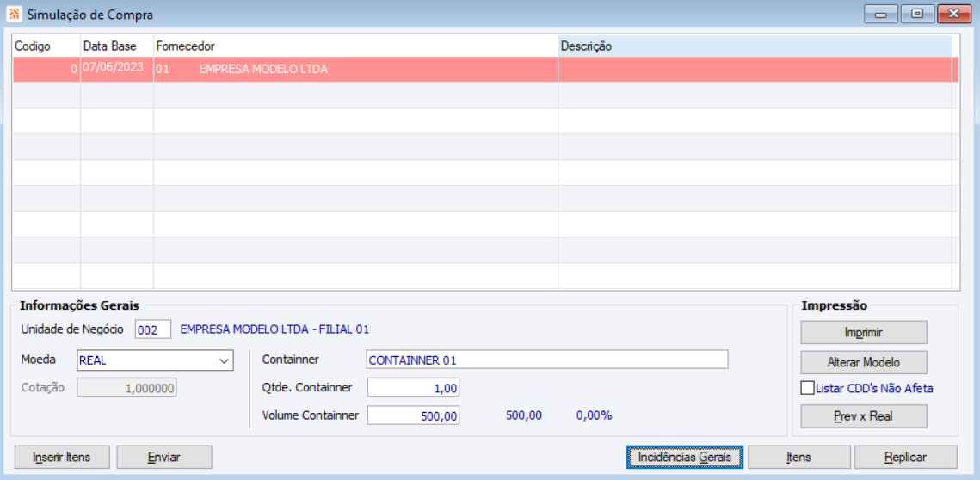Select the EMPRESA MODELO LTDA row
Viewport: 980px width, 480px height.
tap(485, 70)
